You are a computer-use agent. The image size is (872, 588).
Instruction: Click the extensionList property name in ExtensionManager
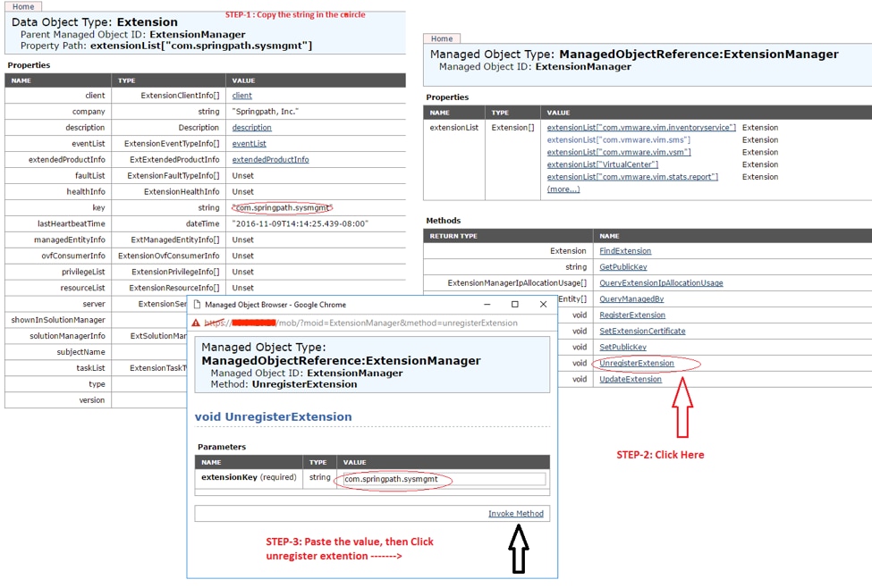click(453, 127)
